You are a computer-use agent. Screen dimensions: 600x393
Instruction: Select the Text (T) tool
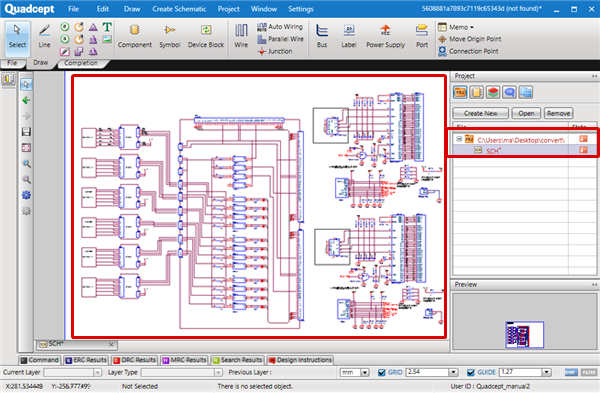click(x=107, y=27)
